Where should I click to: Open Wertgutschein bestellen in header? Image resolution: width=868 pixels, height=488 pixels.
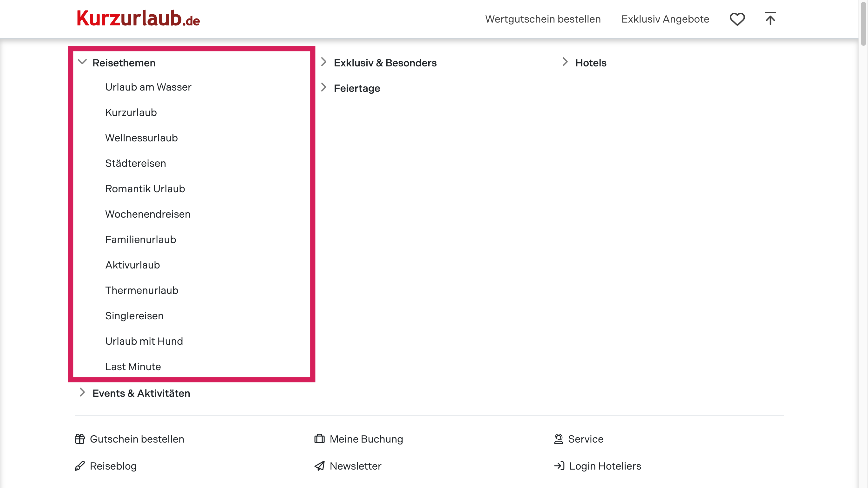point(543,19)
